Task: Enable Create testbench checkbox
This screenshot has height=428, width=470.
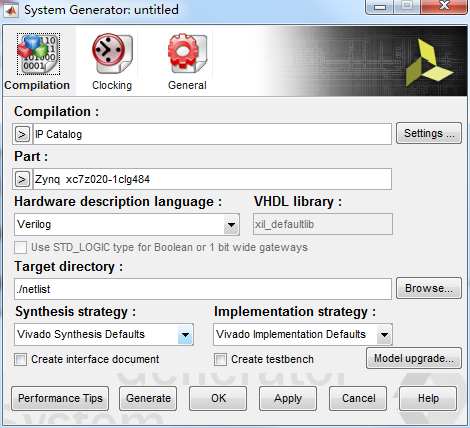Action: click(220, 360)
